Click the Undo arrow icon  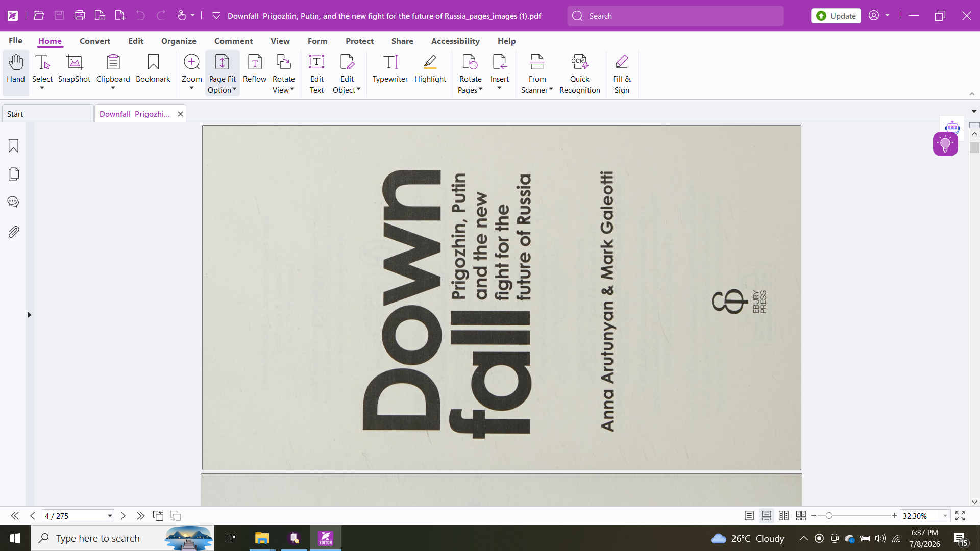[140, 16]
